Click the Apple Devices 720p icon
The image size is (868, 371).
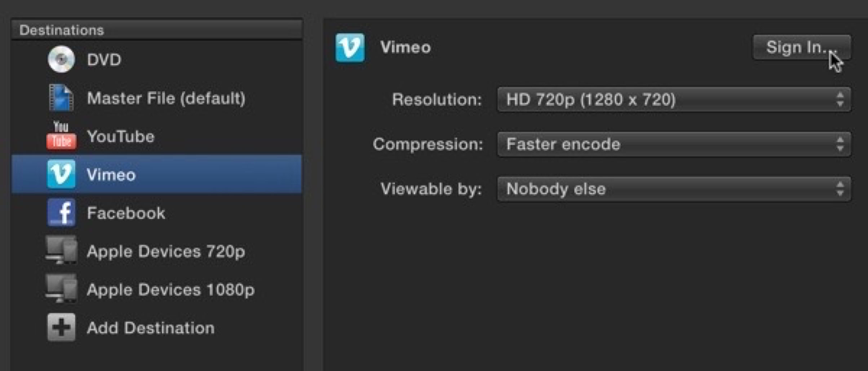pos(61,250)
